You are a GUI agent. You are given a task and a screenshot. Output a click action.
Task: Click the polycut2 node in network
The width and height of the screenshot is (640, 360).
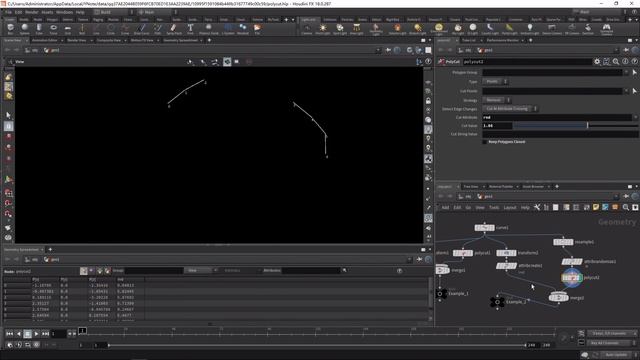click(571, 278)
